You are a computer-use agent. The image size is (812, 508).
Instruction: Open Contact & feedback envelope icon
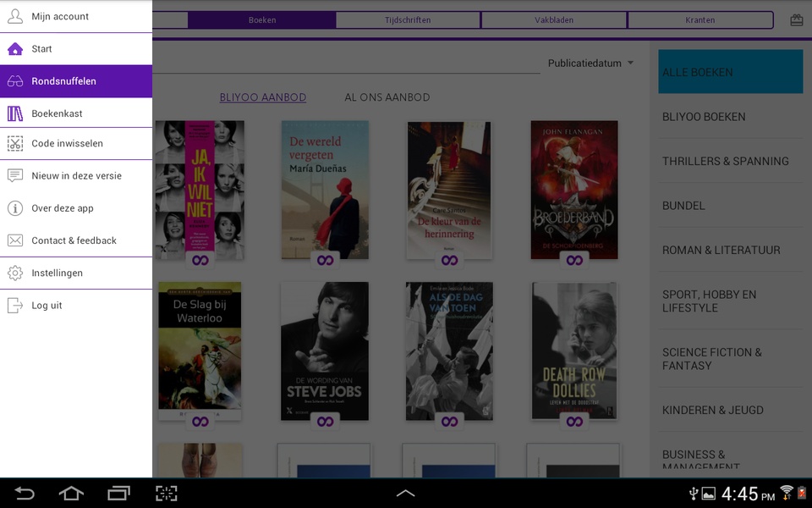[15, 240]
